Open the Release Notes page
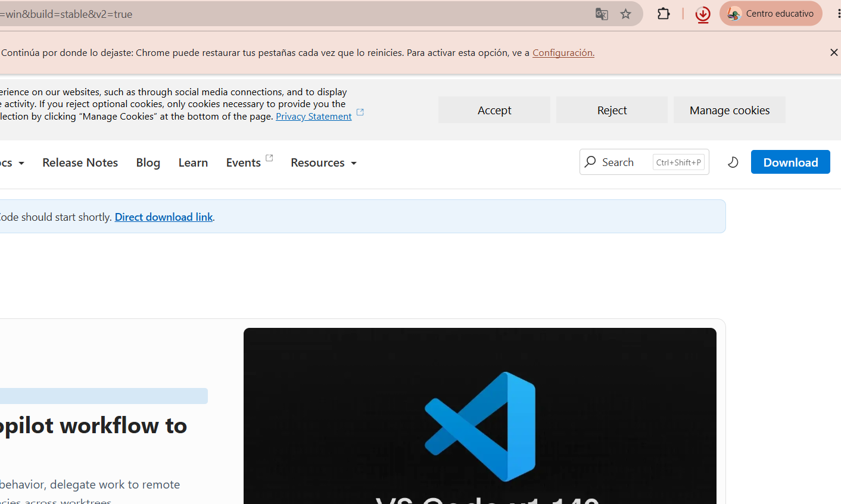841x504 pixels. [x=80, y=162]
